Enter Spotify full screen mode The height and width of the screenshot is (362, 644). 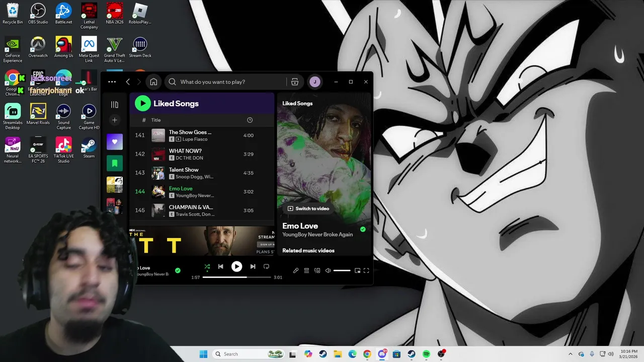point(366,270)
